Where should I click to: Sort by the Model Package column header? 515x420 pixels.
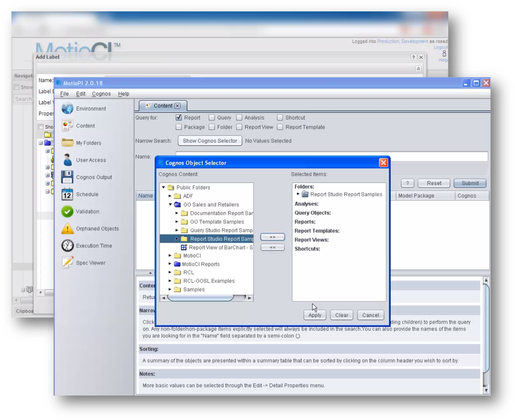[425, 196]
